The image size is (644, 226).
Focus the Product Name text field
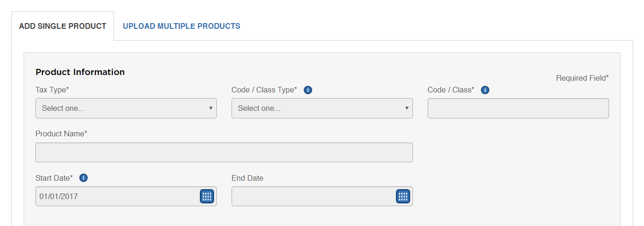click(224, 152)
